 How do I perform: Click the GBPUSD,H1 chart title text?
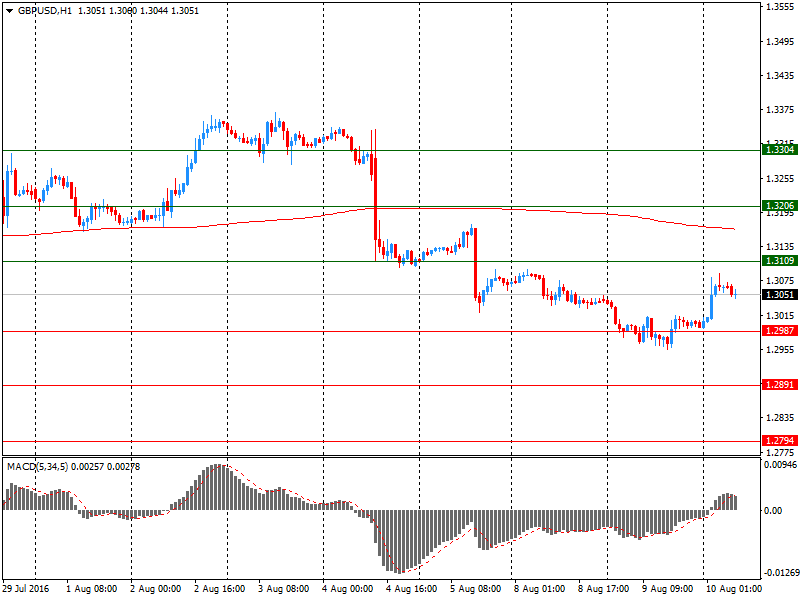click(45, 11)
